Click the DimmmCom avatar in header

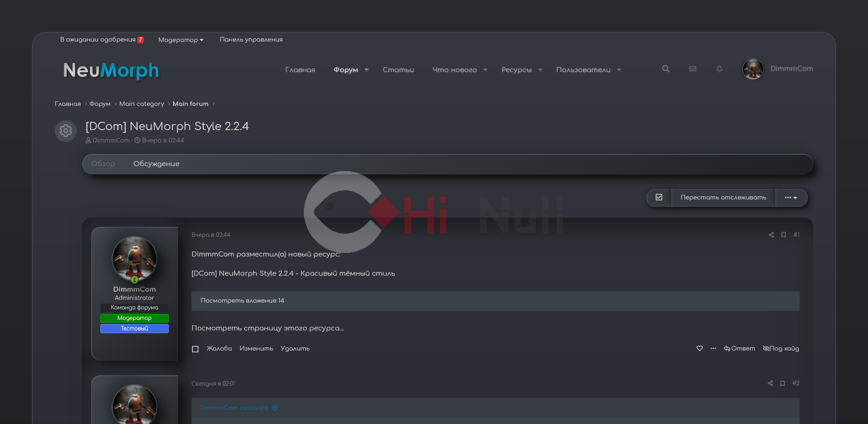753,69
